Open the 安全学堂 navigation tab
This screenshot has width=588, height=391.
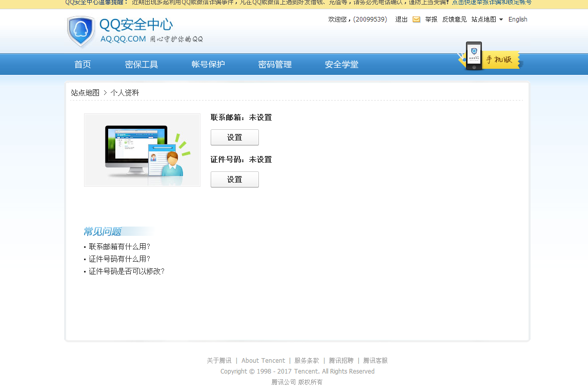click(x=341, y=65)
